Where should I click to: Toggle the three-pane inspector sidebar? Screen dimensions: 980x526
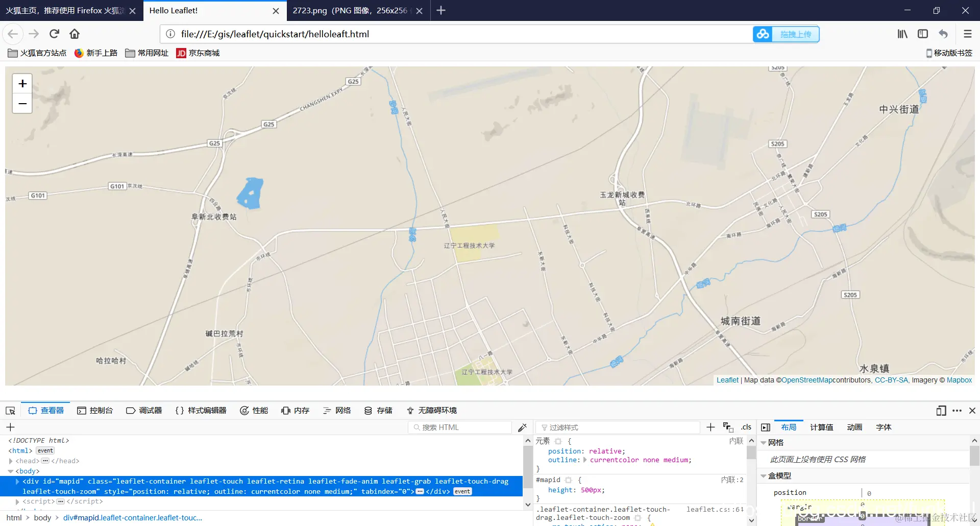click(x=766, y=427)
